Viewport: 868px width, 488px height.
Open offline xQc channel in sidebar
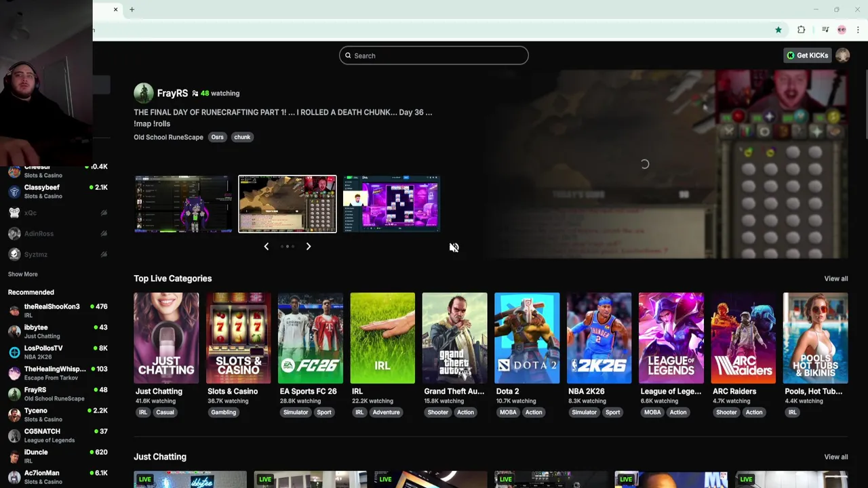58,213
